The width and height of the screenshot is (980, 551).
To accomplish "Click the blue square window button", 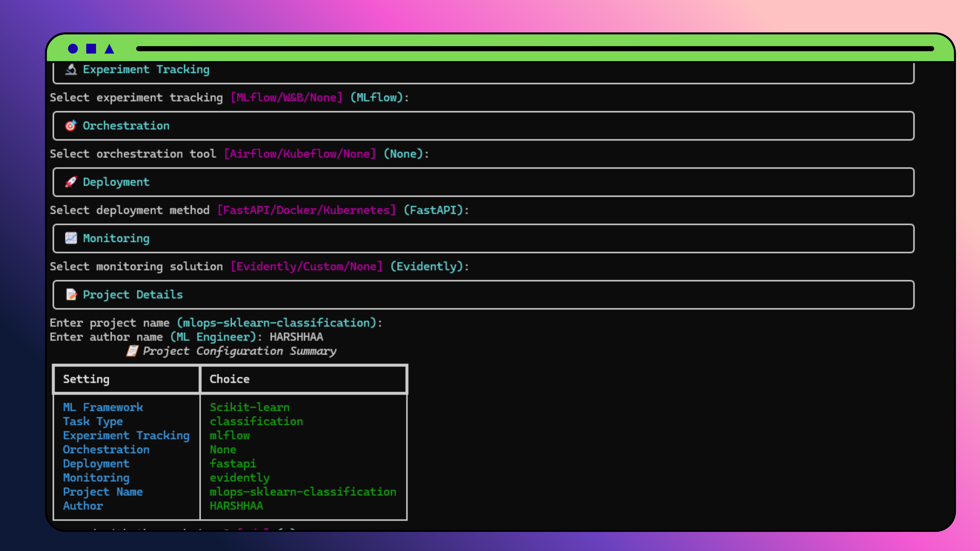I will 91,49.
